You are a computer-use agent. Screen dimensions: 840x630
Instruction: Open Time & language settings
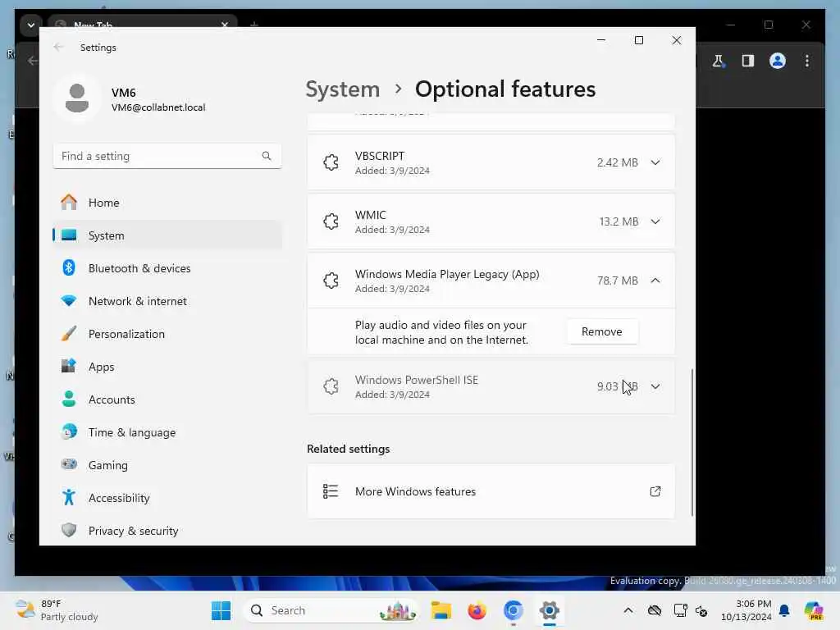click(167, 431)
